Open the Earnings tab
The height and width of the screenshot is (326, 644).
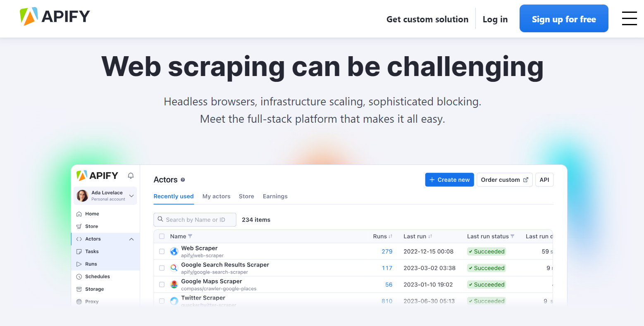pos(275,196)
